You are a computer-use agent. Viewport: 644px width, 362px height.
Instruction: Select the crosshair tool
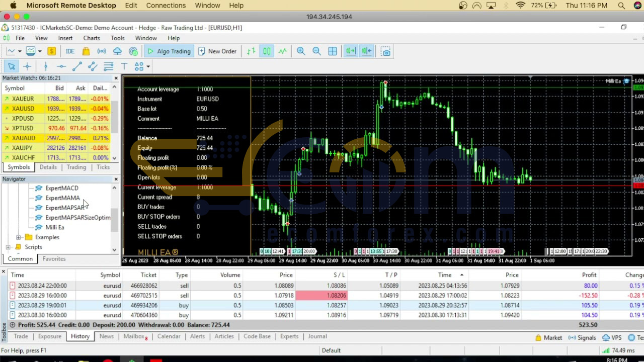[27, 66]
